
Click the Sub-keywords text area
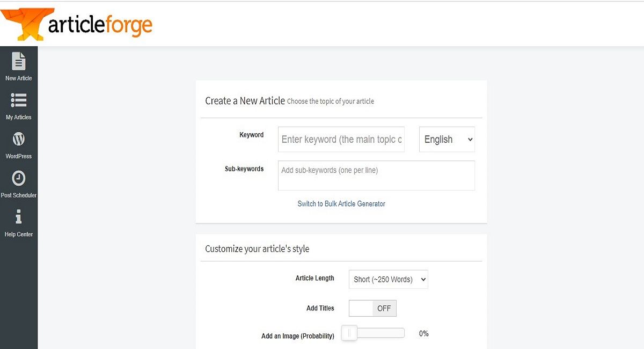376,176
